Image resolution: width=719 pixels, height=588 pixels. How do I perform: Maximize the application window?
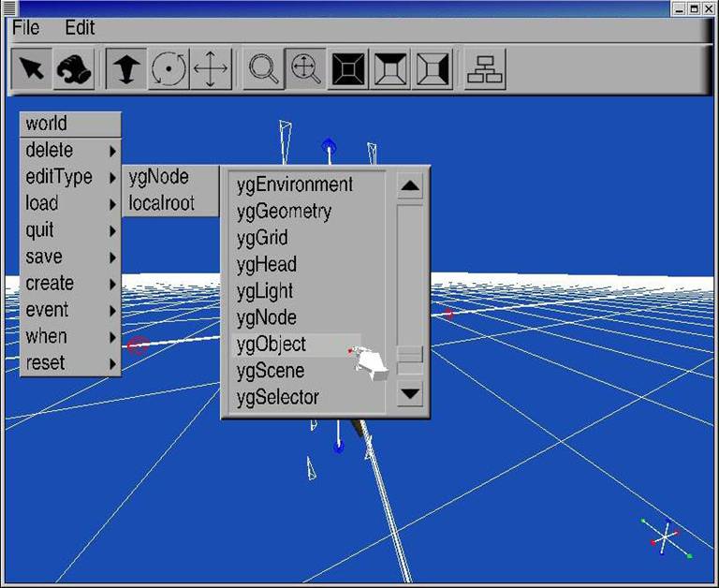point(695,8)
